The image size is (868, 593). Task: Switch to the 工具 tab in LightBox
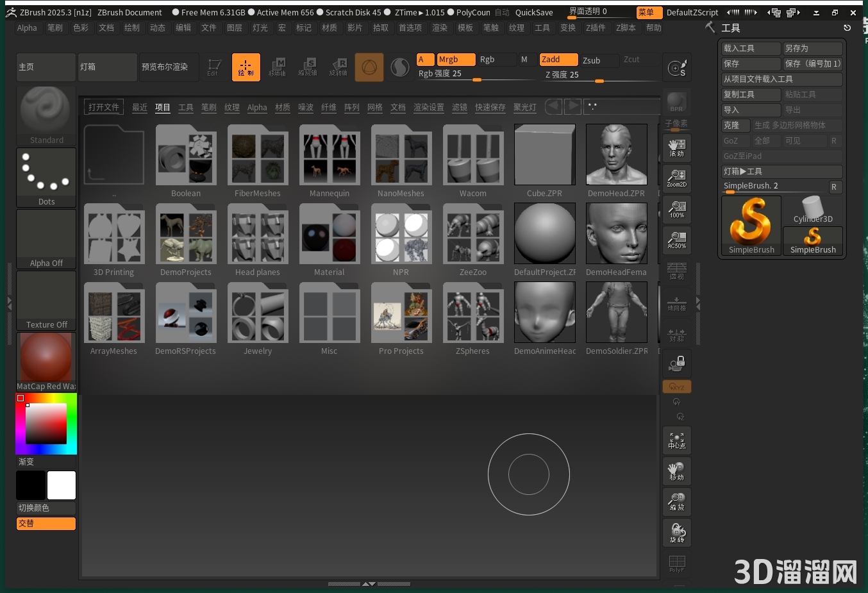(x=186, y=107)
